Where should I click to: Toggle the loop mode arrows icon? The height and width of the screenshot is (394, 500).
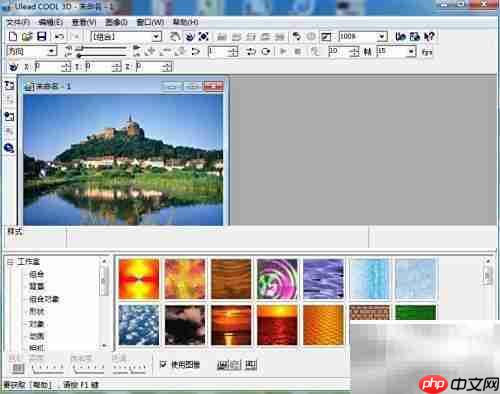[251, 52]
